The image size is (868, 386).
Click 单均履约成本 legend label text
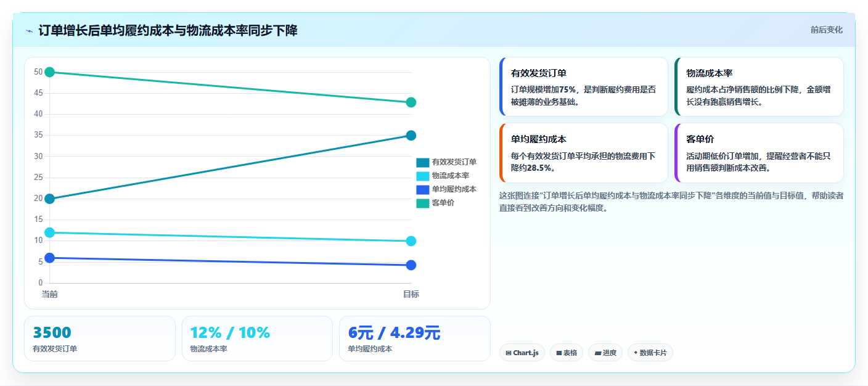tap(454, 189)
